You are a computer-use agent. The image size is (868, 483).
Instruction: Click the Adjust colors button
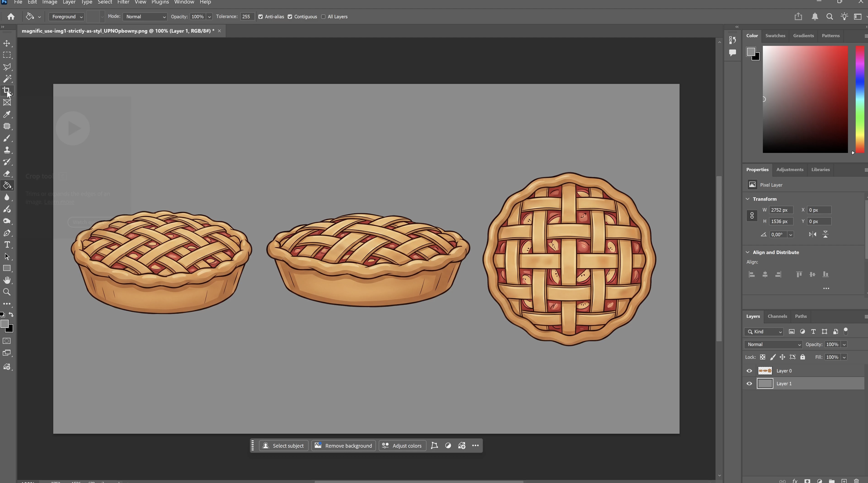(402, 446)
